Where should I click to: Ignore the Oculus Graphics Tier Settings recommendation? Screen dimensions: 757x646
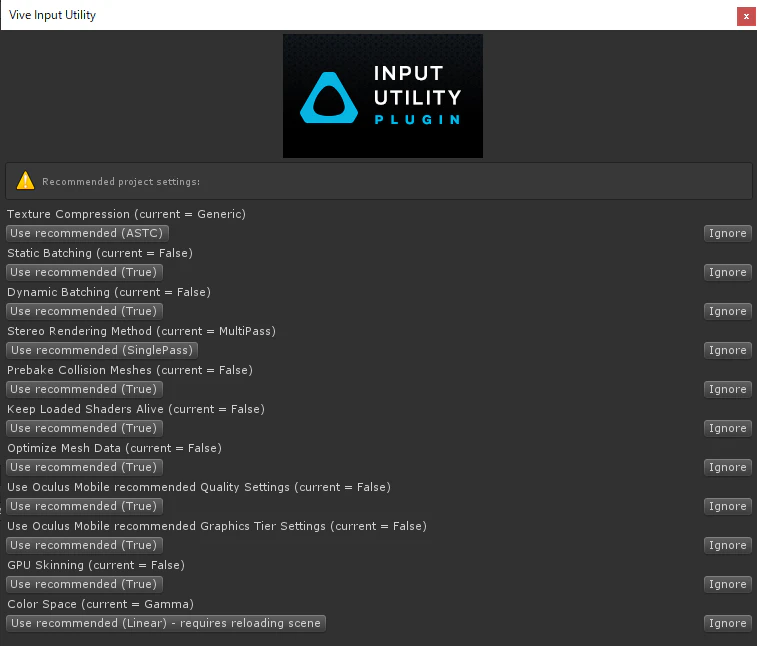[x=727, y=546]
